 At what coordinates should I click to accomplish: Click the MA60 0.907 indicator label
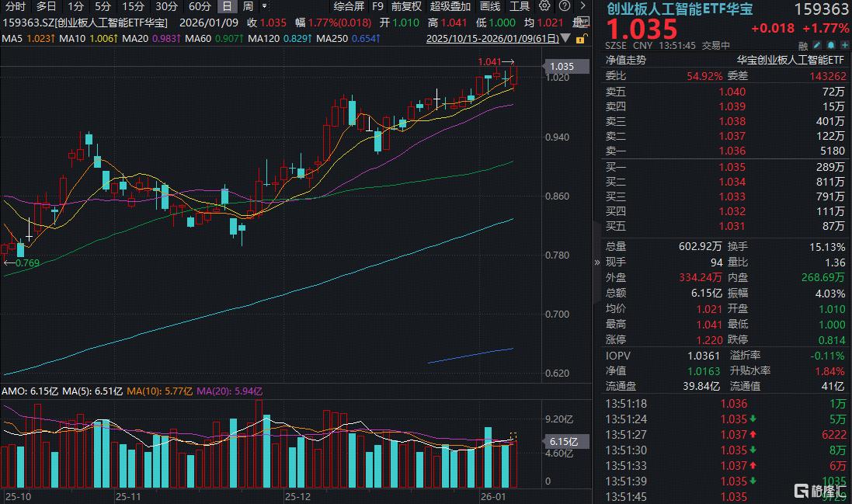tap(214, 39)
